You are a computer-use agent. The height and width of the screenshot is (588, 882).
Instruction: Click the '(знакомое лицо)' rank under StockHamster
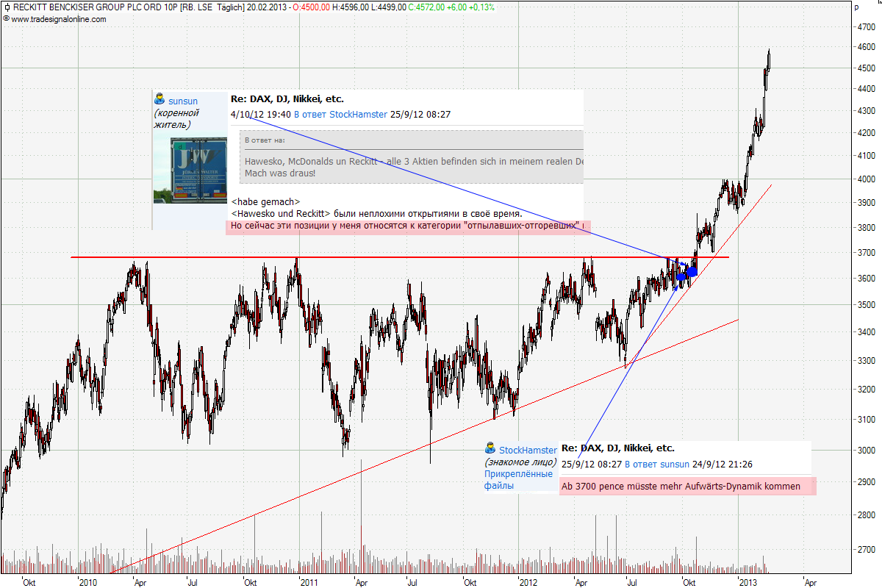pyautogui.click(x=519, y=462)
